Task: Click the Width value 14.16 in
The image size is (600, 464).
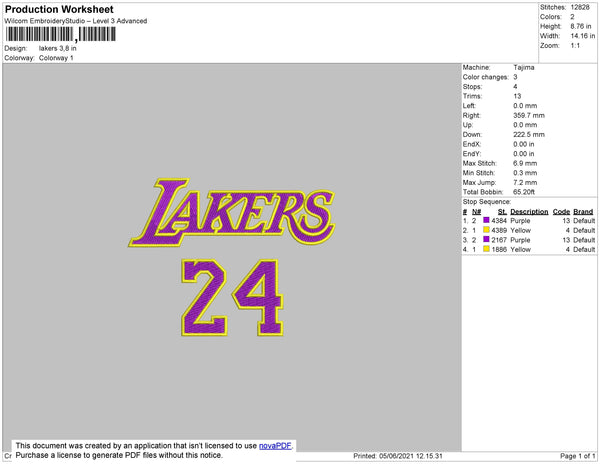Action: pos(583,36)
